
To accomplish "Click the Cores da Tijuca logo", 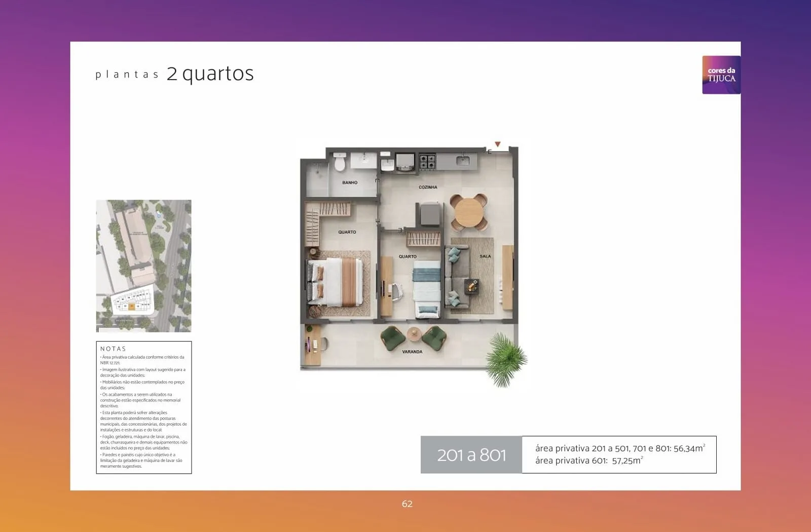I will [x=721, y=75].
